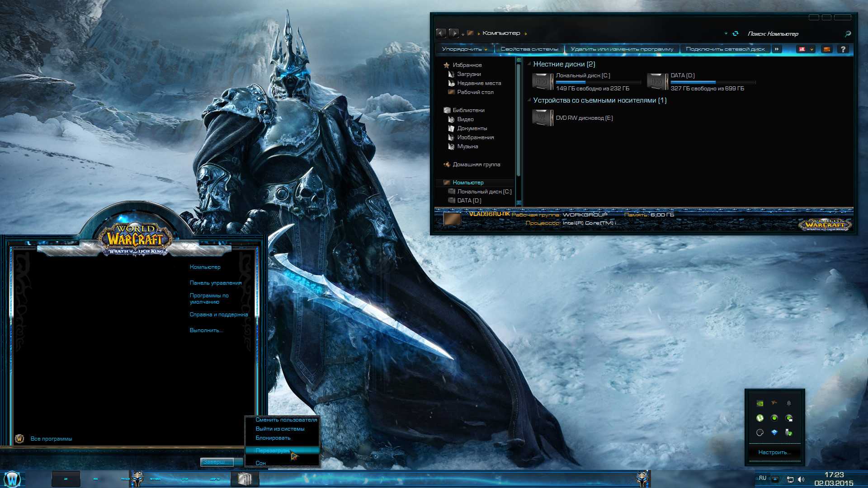868x488 pixels.
Task: Select Избранное in navigation pane
Action: [x=462, y=65]
